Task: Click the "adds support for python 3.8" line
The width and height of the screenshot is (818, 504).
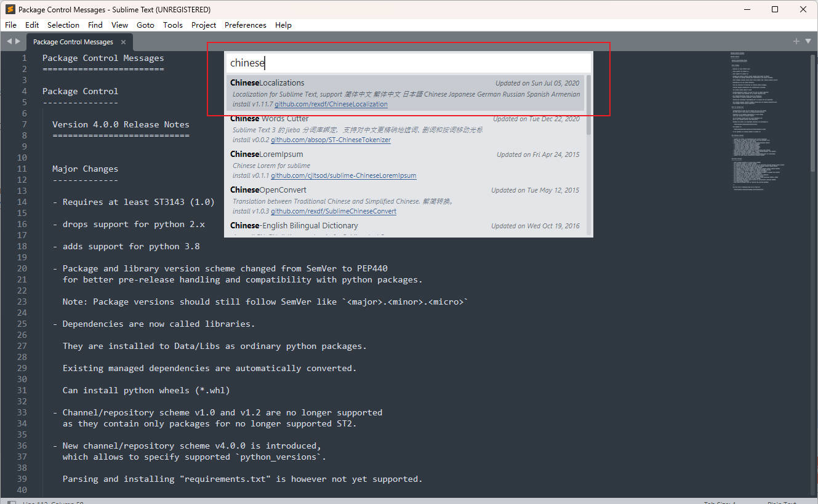Action: point(126,246)
